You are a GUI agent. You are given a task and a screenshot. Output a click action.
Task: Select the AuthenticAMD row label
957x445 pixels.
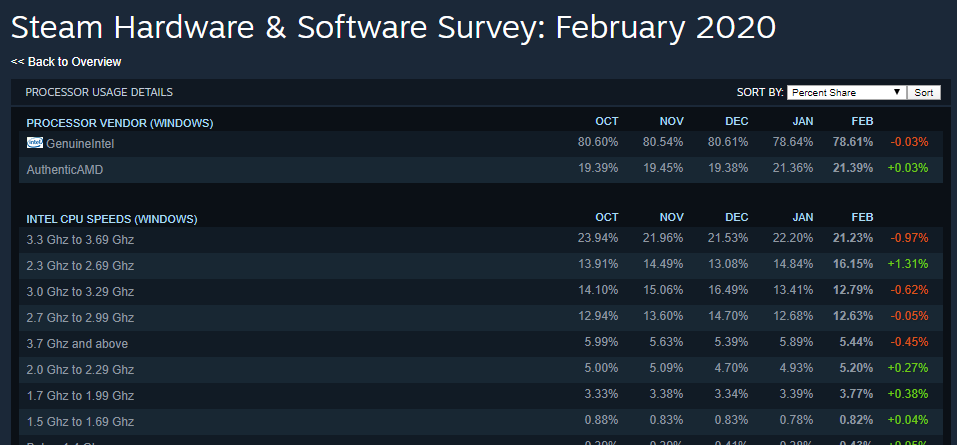[x=65, y=170]
